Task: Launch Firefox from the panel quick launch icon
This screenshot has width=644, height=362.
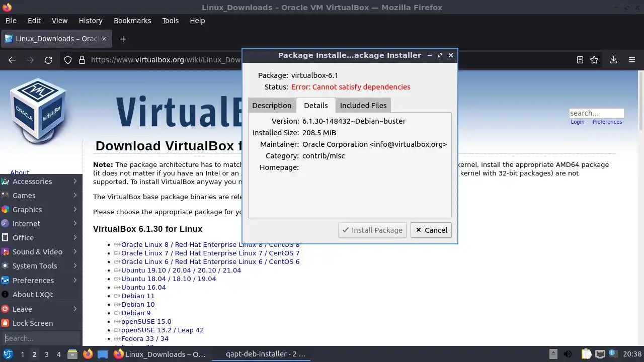Action: (x=88, y=354)
